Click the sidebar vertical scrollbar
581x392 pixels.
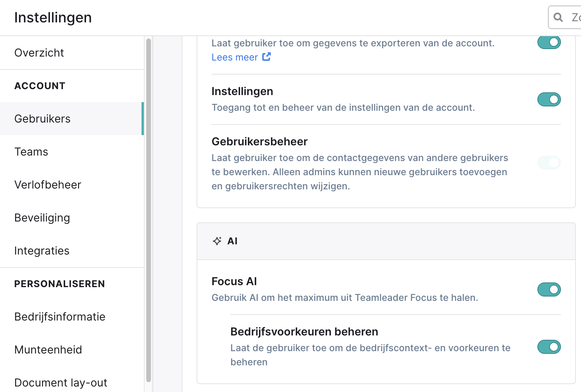tap(149, 210)
